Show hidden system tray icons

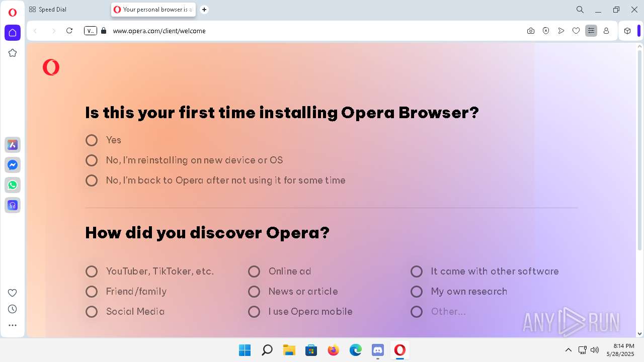point(569,350)
